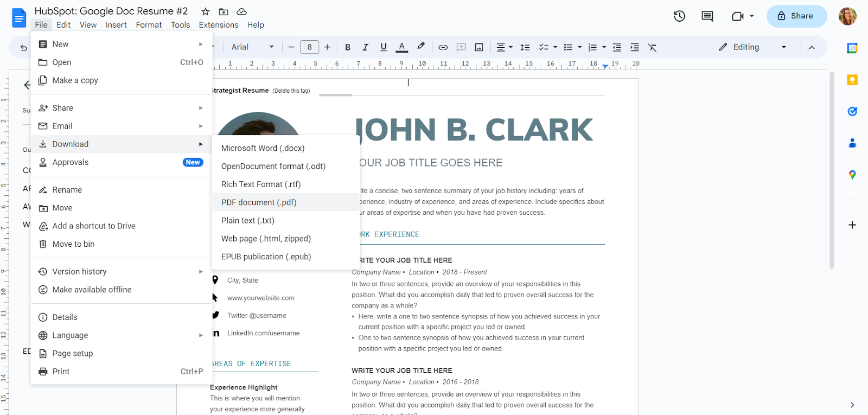Start a video call with camera icon
Screen dimensions: 868x415
tap(737, 16)
